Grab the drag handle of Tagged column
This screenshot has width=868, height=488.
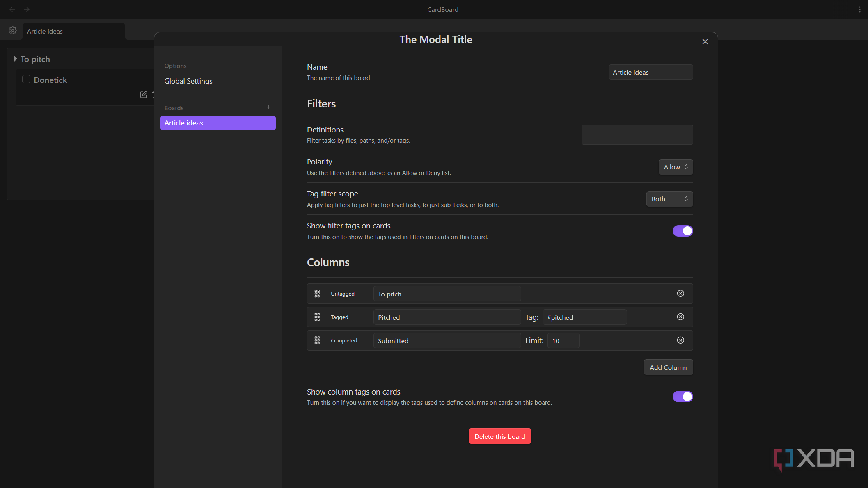point(317,317)
